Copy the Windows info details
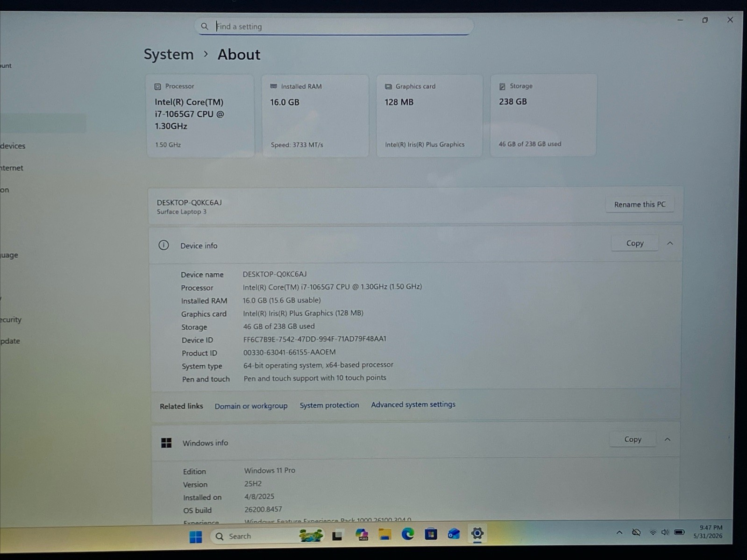 click(633, 439)
